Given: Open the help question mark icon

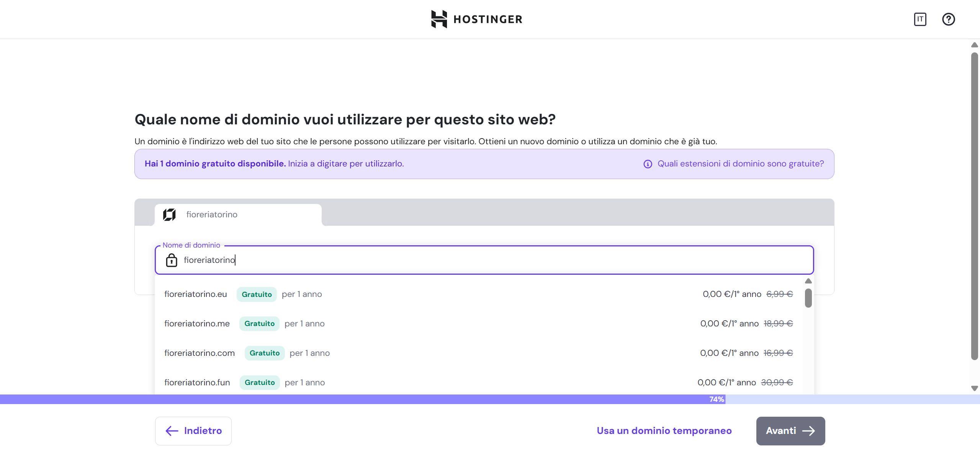Looking at the screenshot, I should [x=948, y=19].
